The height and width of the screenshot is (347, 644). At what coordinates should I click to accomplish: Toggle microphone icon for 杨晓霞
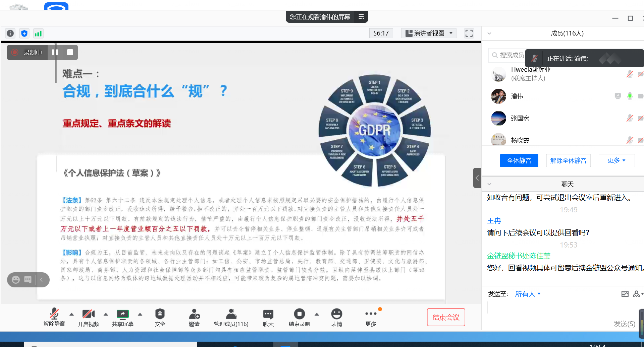630,140
